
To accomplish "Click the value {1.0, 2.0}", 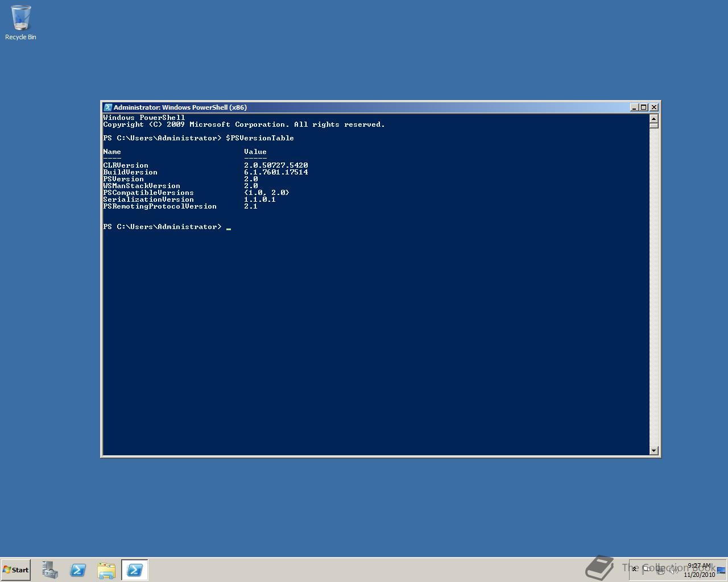I will (x=267, y=193).
